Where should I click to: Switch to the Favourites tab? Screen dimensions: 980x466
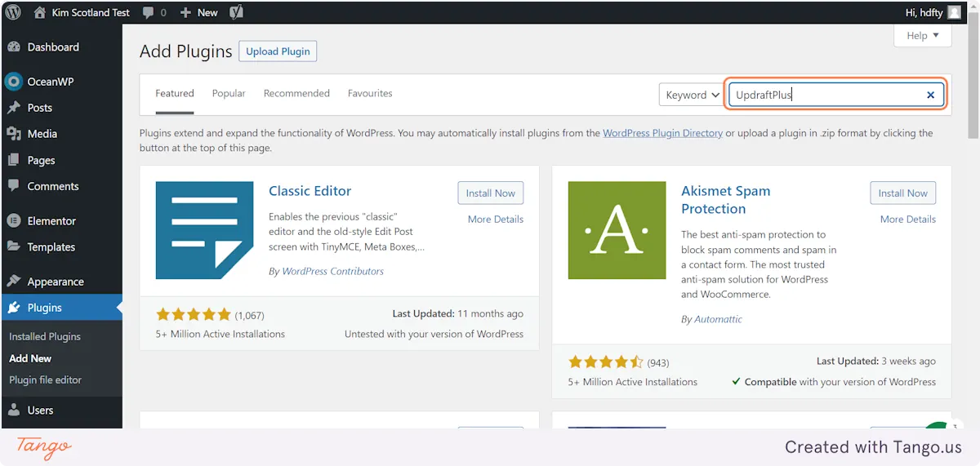[370, 94]
